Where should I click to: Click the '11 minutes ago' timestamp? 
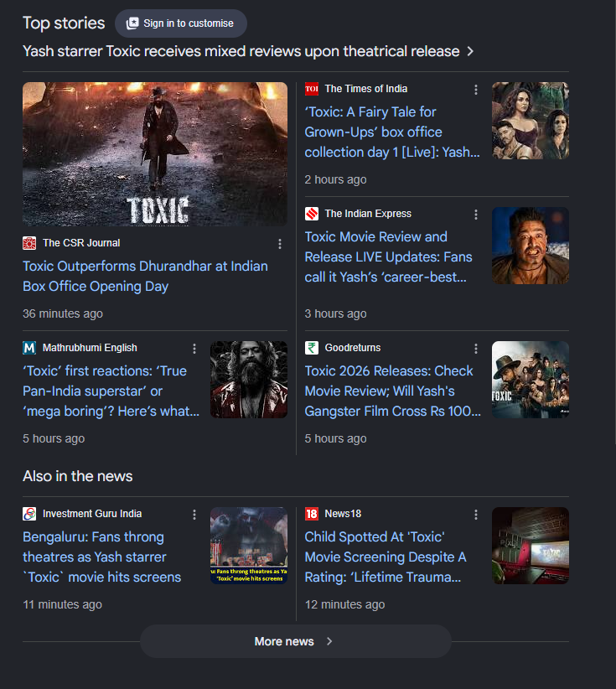pyautogui.click(x=62, y=604)
